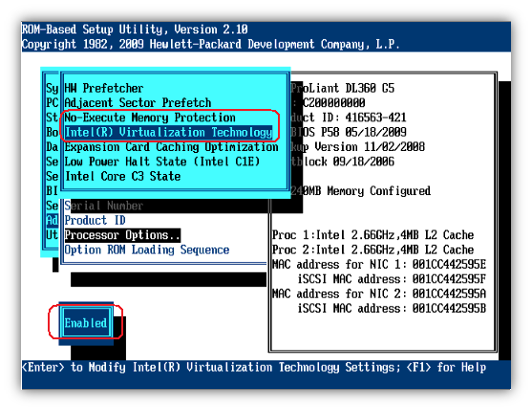This screenshot has width=532, height=411.
Task: Click the highlighted 'Ad' main menu entry
Action: point(52,221)
